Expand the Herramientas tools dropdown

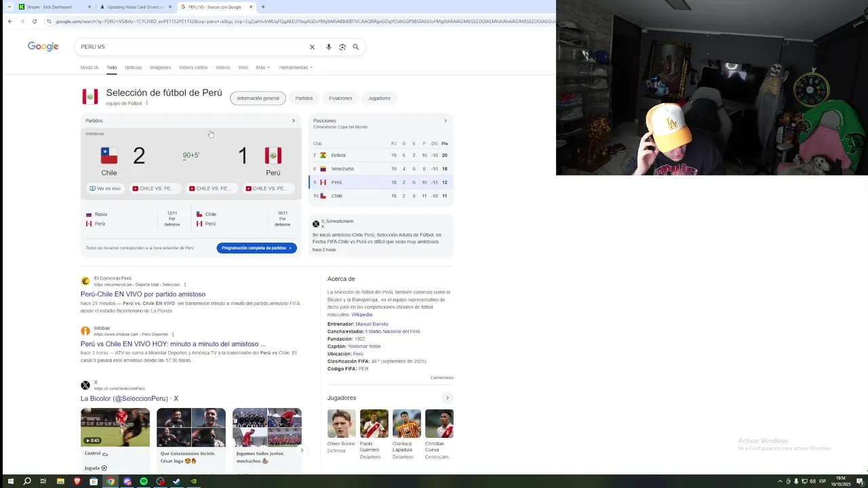click(x=296, y=67)
